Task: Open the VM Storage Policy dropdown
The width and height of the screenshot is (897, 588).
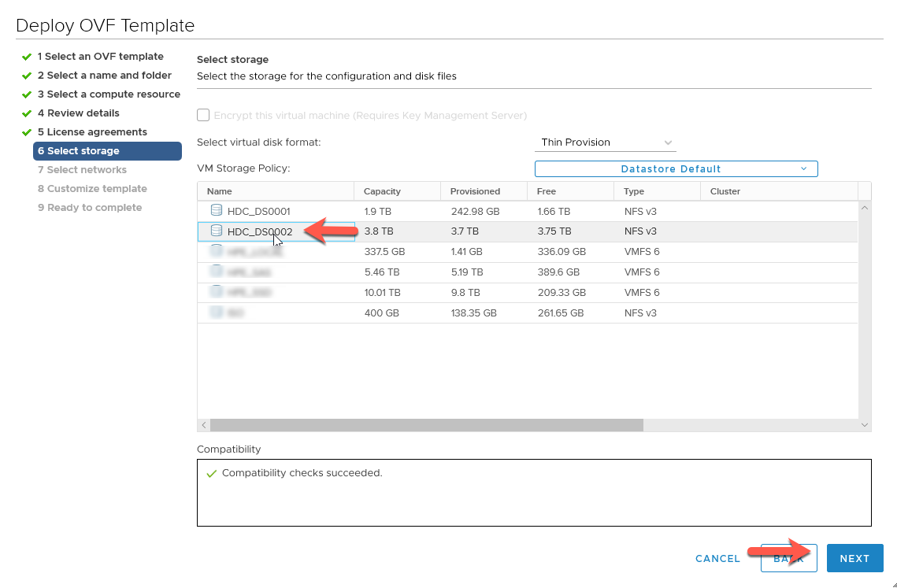Action: (x=676, y=168)
